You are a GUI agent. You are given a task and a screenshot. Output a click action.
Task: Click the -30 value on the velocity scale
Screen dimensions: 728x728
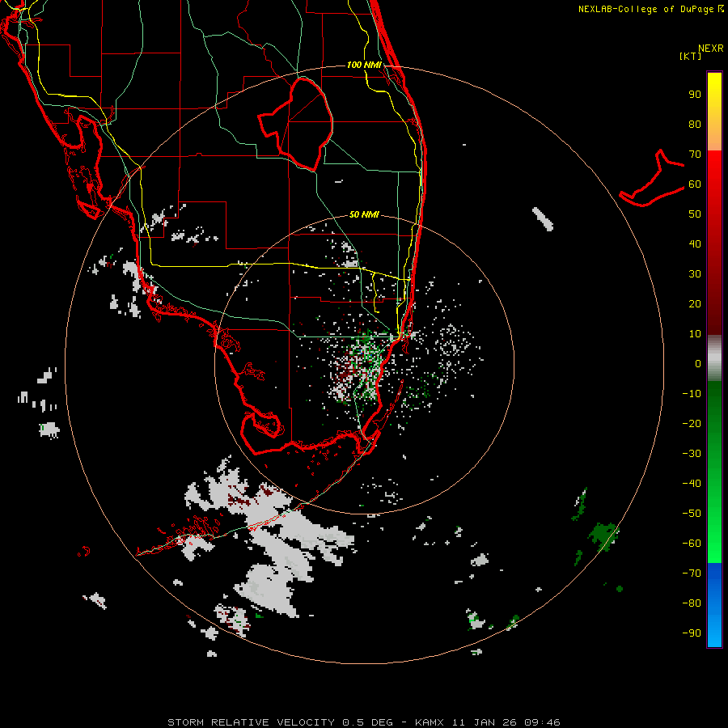pos(692,454)
